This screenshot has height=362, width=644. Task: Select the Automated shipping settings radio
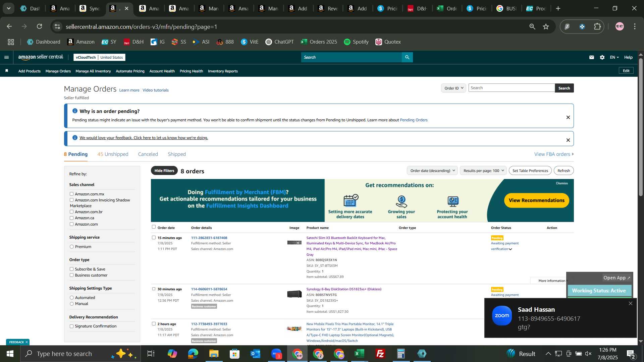[71, 298]
